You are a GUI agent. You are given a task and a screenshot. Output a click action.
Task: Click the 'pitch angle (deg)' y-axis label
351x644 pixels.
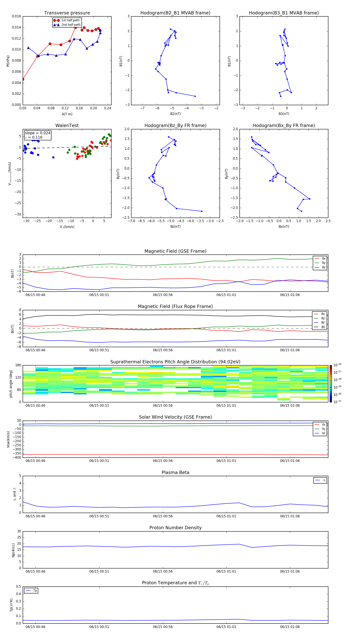(11, 384)
